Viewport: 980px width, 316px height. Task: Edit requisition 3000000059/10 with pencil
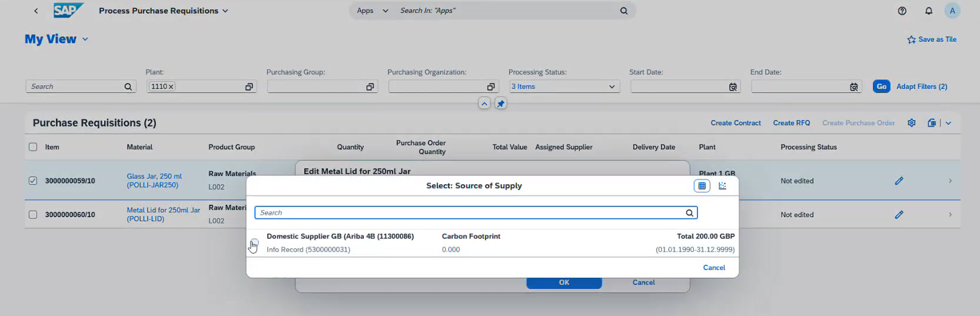[899, 181]
